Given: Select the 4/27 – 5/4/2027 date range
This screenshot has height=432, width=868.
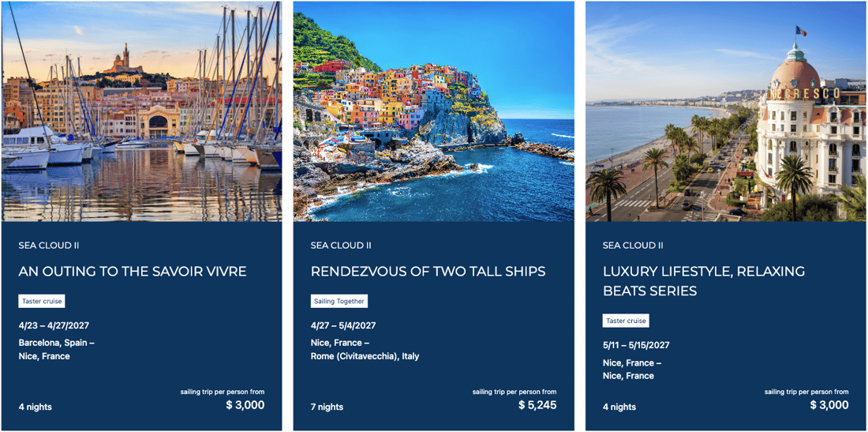Looking at the screenshot, I should pos(343,325).
